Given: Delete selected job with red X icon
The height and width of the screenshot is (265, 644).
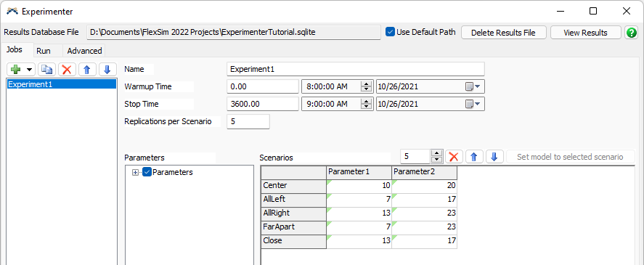Looking at the screenshot, I should 67,70.
